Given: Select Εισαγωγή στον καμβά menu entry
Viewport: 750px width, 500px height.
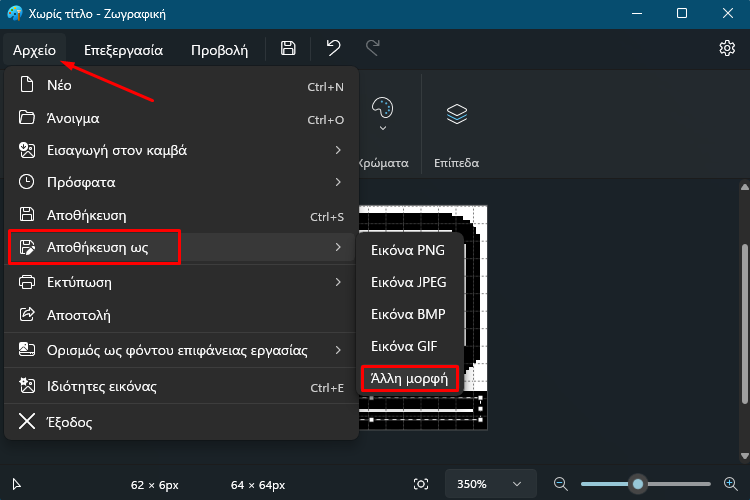Looking at the screenshot, I should (181, 150).
